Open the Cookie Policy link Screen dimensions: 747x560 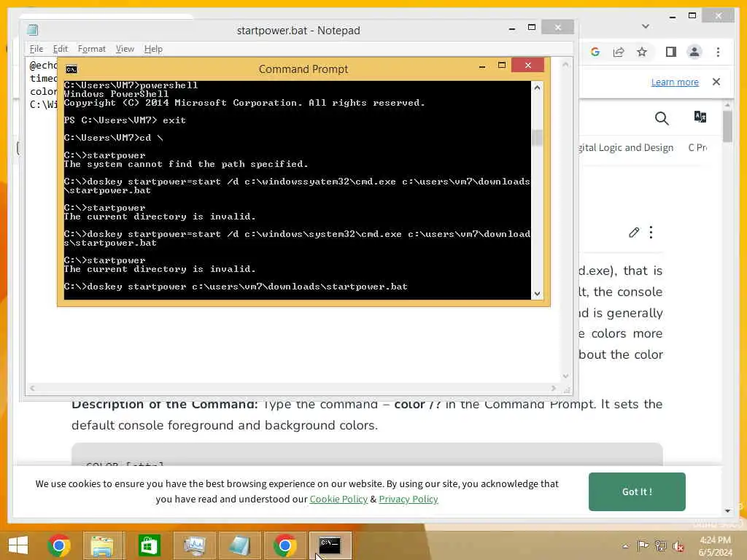(338, 499)
